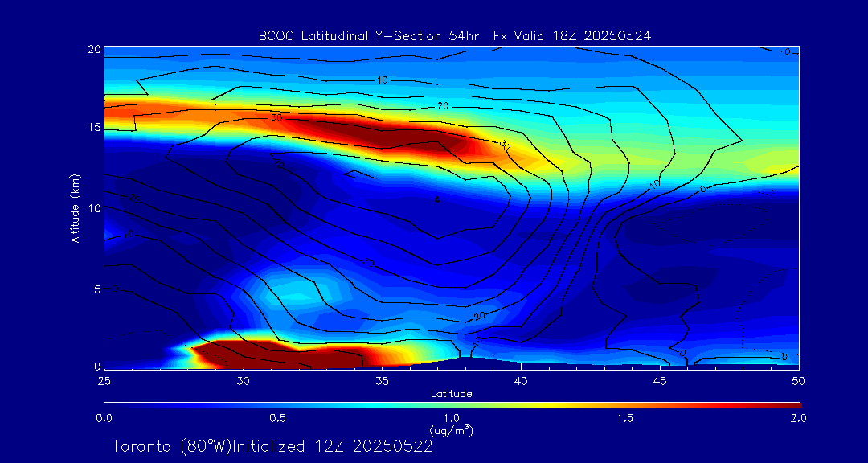Screen dimensions: 868x463
Task: Click the latitude axis tick label 40
Action: pos(521,381)
